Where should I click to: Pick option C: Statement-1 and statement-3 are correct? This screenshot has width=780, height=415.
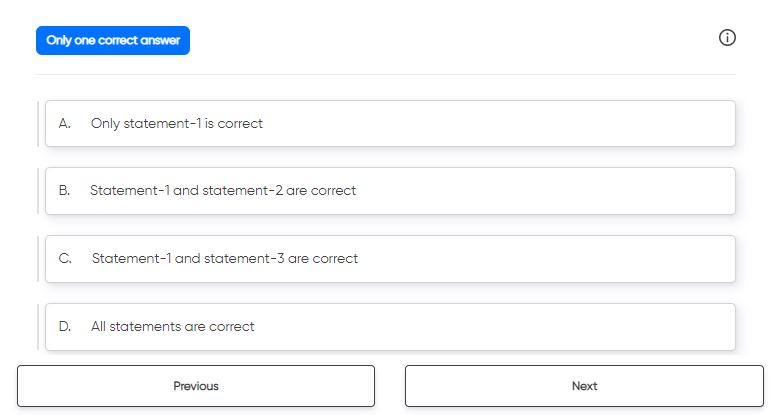click(x=390, y=259)
